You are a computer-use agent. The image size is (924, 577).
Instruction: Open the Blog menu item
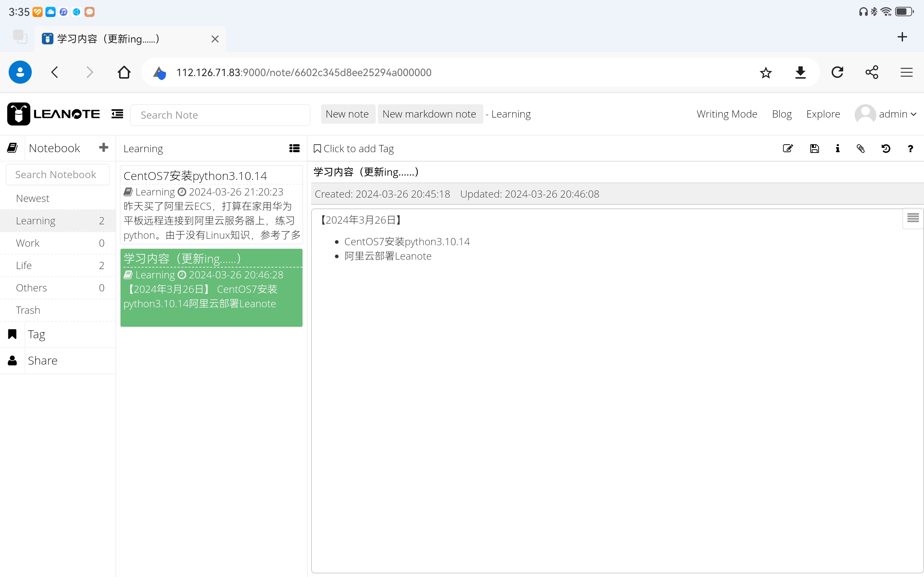pyautogui.click(x=781, y=114)
